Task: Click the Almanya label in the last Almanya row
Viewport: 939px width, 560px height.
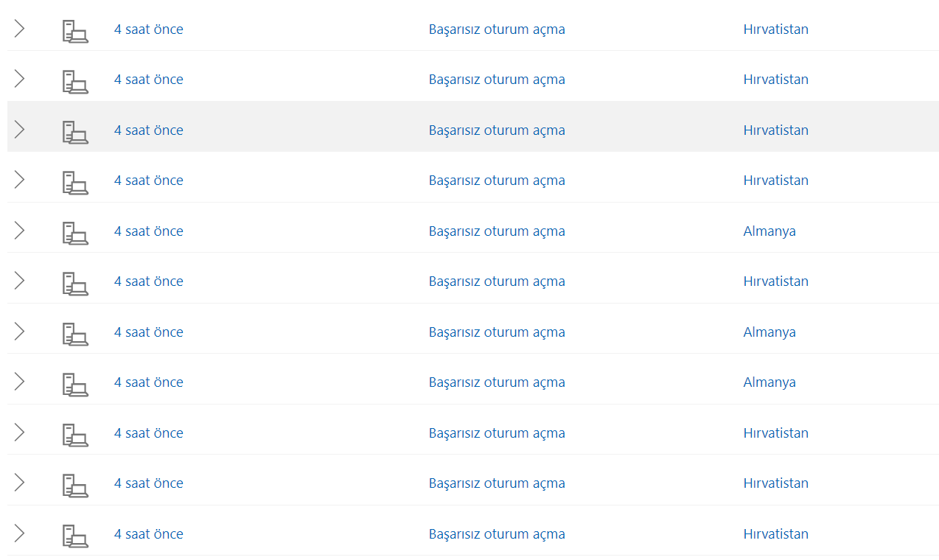Action: pos(769,382)
